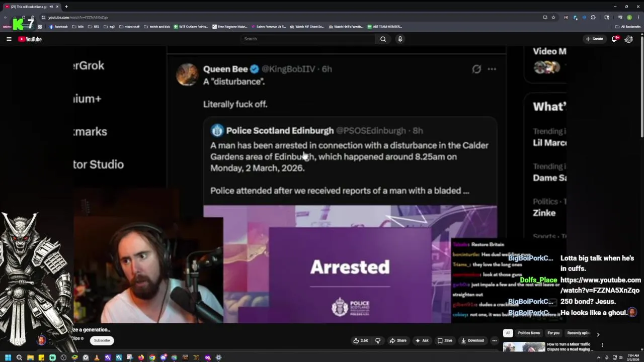Open a new browser tab
Screen dimensions: 644x362
pyautogui.click(x=66, y=7)
